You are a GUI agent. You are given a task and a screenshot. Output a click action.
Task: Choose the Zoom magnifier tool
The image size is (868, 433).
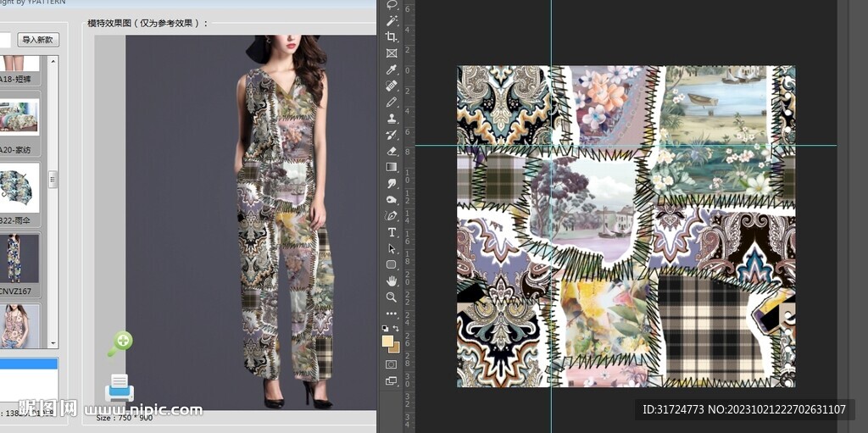pyautogui.click(x=392, y=297)
